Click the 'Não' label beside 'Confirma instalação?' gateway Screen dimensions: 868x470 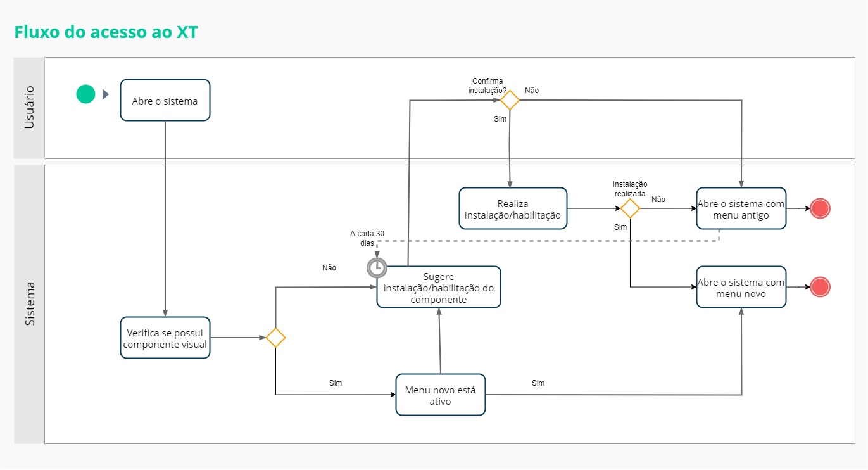coord(532,91)
